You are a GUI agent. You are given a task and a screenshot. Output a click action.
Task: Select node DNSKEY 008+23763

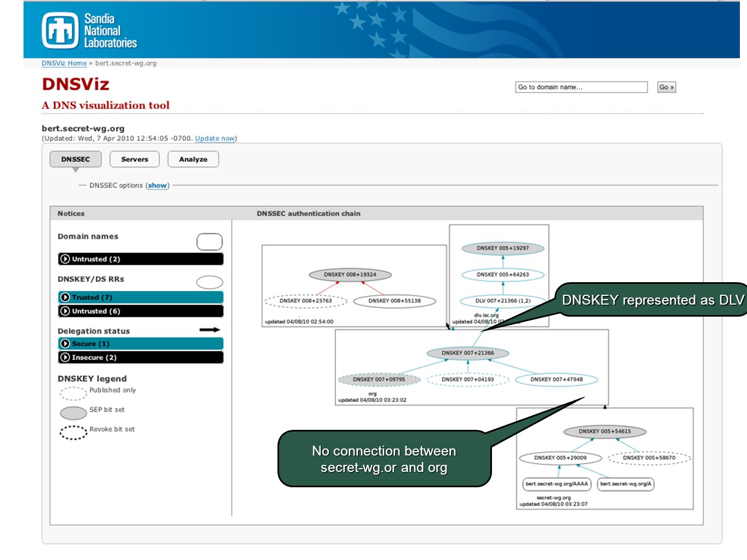click(306, 301)
